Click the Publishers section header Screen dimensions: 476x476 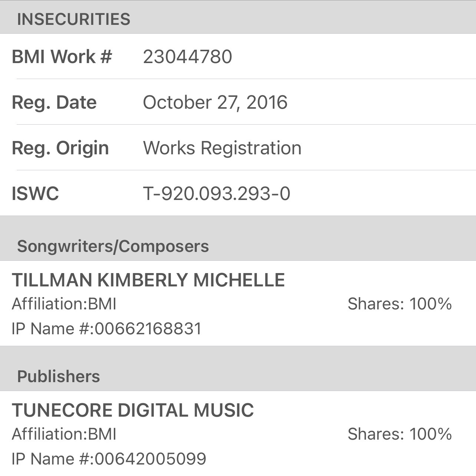(x=59, y=377)
